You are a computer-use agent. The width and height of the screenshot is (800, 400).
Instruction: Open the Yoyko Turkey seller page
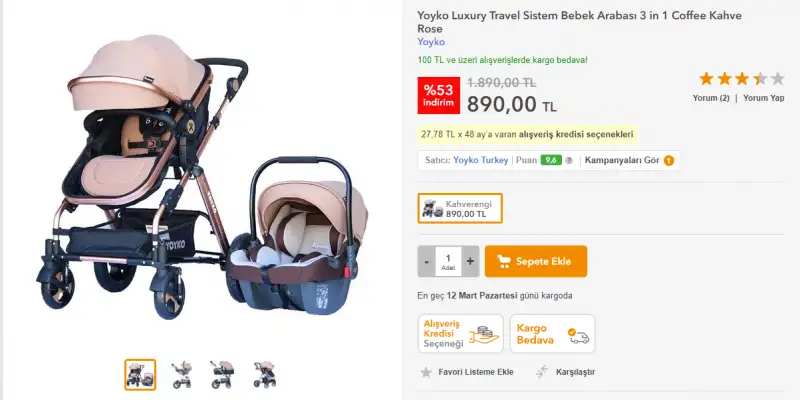pyautogui.click(x=481, y=160)
